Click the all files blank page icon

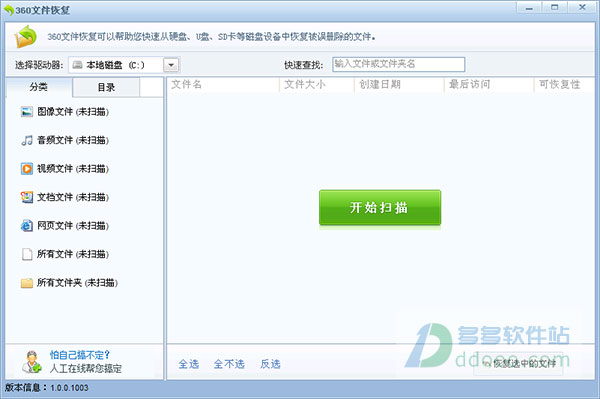(27, 254)
